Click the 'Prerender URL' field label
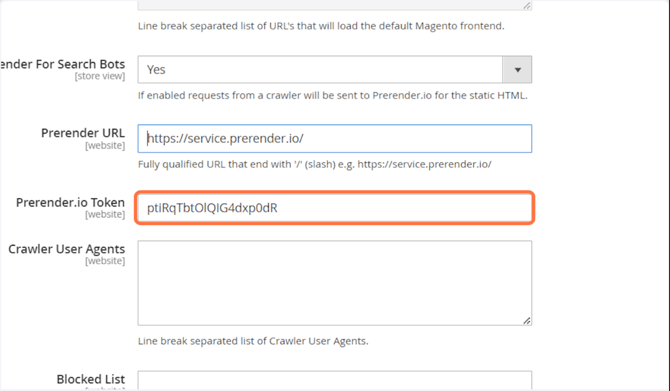This screenshot has width=670, height=391. coord(83,133)
